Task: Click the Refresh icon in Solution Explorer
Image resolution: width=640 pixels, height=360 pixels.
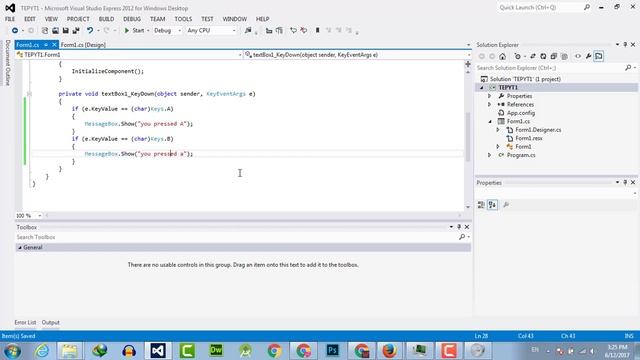Action: [x=543, y=56]
